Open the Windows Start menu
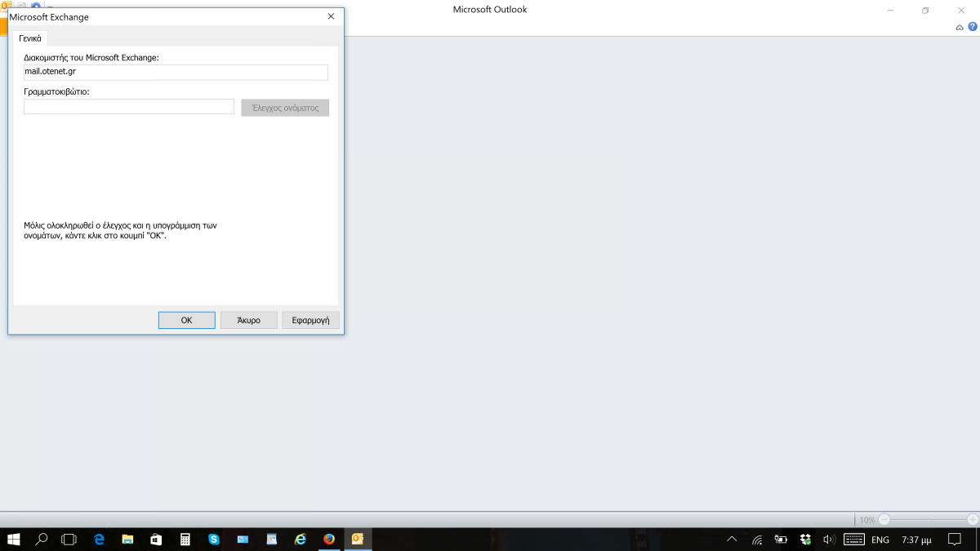 (x=13, y=540)
